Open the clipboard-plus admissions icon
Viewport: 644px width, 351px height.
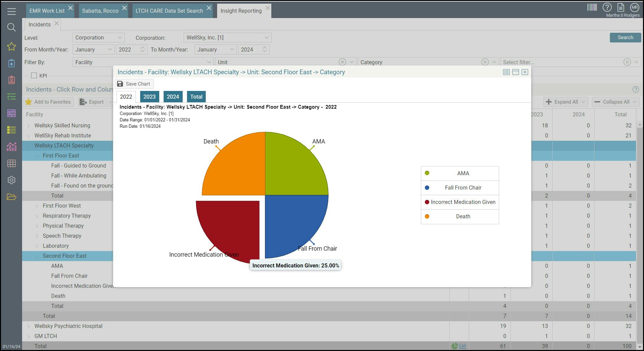(11, 63)
